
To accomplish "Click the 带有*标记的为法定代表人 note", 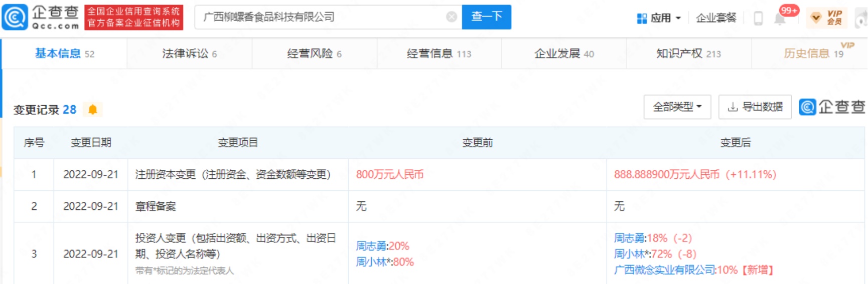I will tap(184, 270).
